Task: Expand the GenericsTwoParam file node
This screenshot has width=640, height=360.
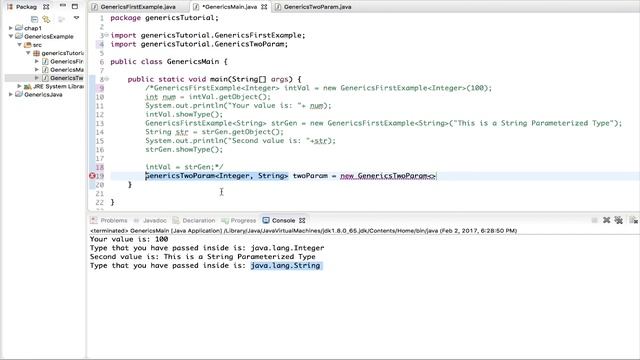Action: coord(37,78)
